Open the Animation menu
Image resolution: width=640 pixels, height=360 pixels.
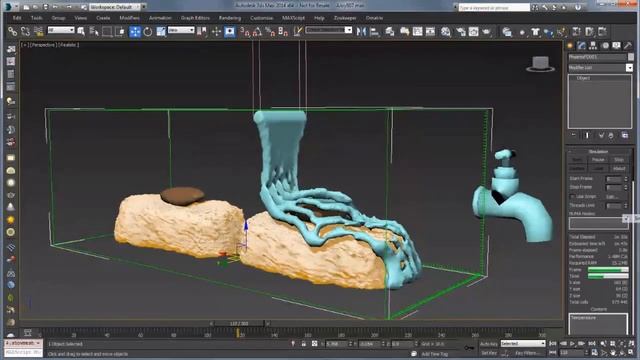click(160, 18)
